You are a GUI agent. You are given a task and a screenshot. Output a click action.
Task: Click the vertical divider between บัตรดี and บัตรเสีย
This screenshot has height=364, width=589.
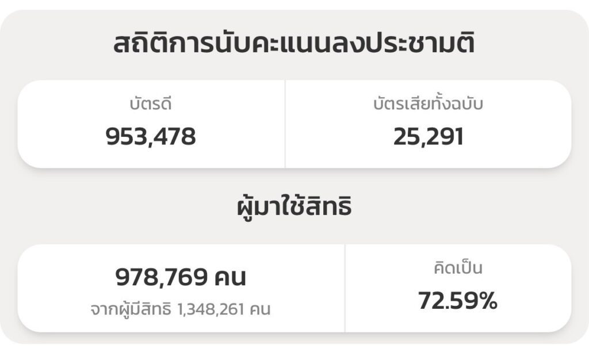coord(285,124)
